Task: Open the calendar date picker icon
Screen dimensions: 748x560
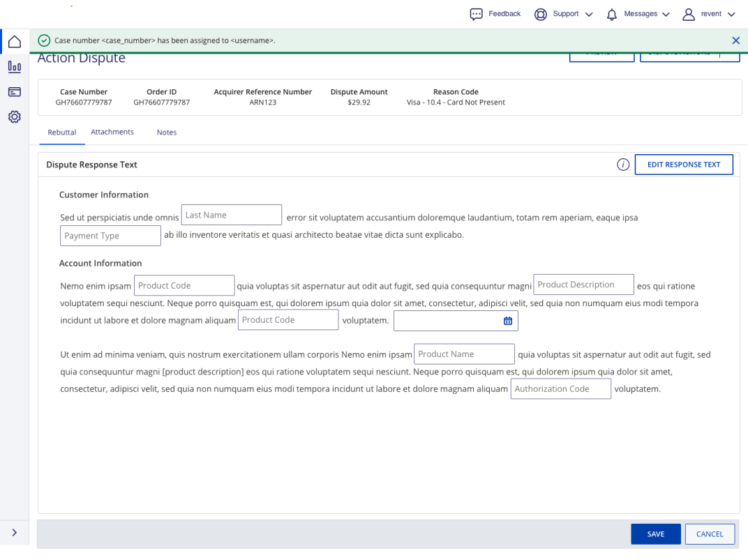Action: pos(507,321)
